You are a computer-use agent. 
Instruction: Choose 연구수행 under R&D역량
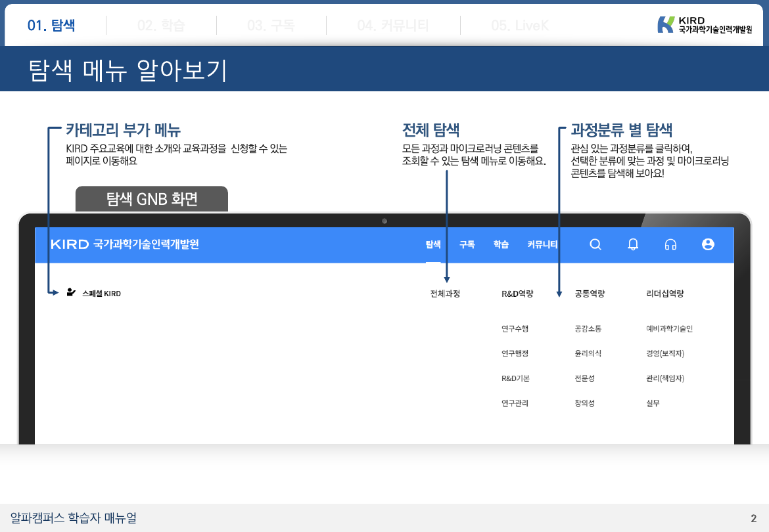point(515,328)
